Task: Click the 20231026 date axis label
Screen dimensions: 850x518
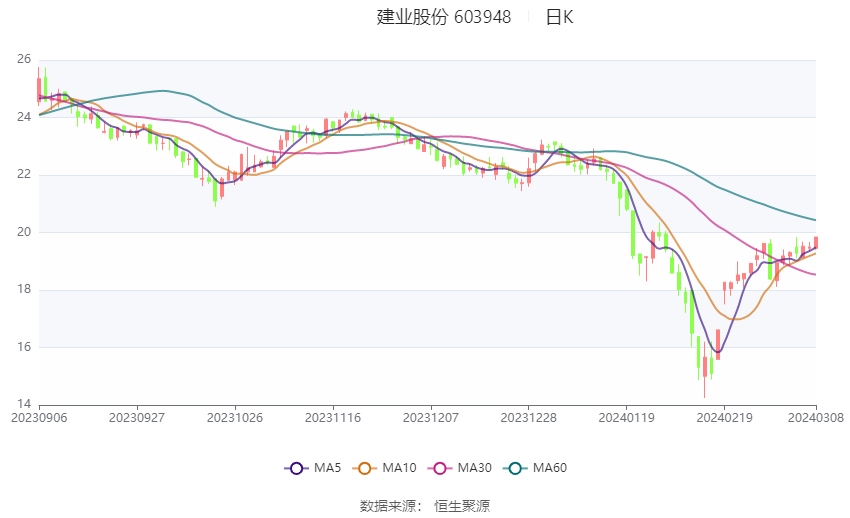Action: point(235,417)
